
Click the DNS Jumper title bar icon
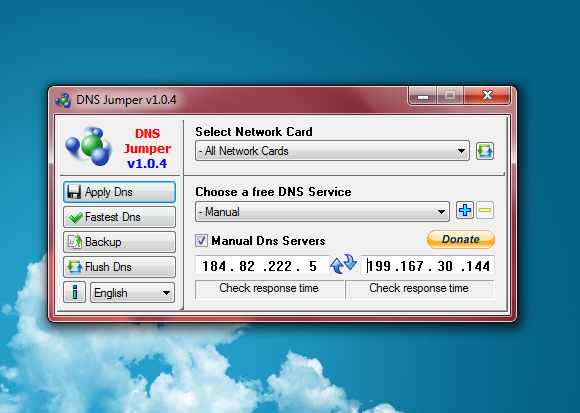coord(63,100)
